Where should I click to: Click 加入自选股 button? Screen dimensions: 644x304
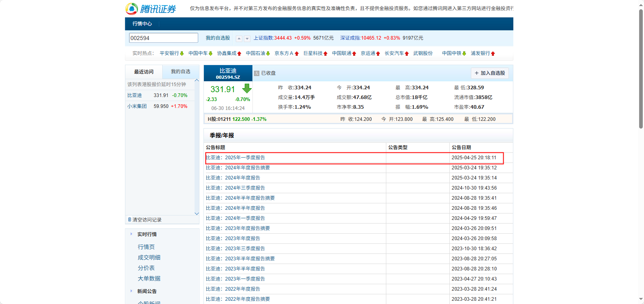490,73
